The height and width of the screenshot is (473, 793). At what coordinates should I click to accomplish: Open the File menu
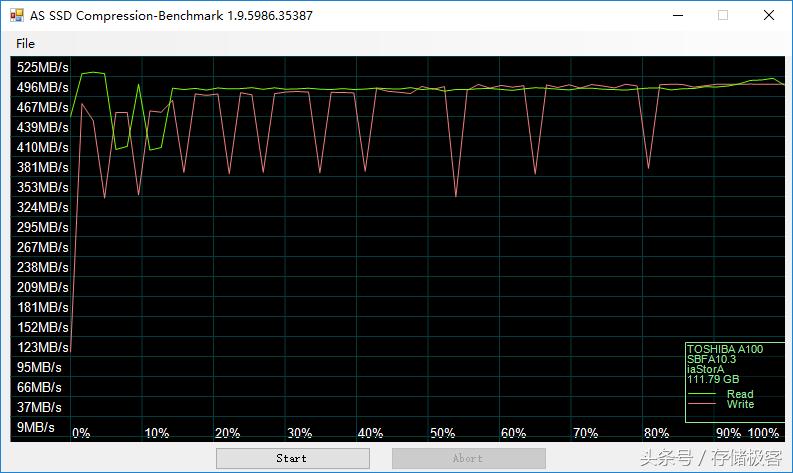click(25, 44)
